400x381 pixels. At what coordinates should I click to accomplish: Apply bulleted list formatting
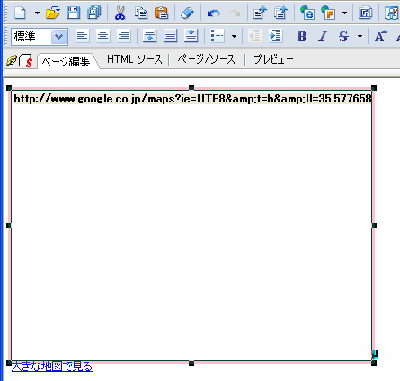tap(217, 36)
